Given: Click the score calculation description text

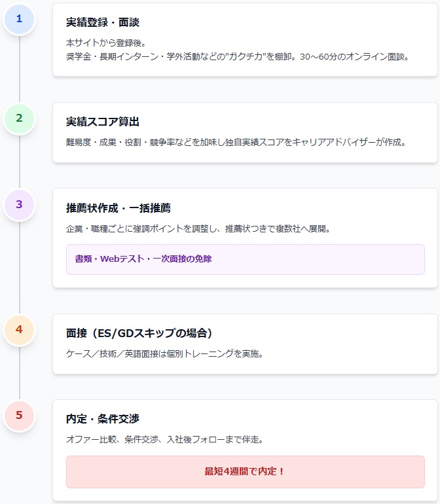Looking at the screenshot, I should point(236,141).
